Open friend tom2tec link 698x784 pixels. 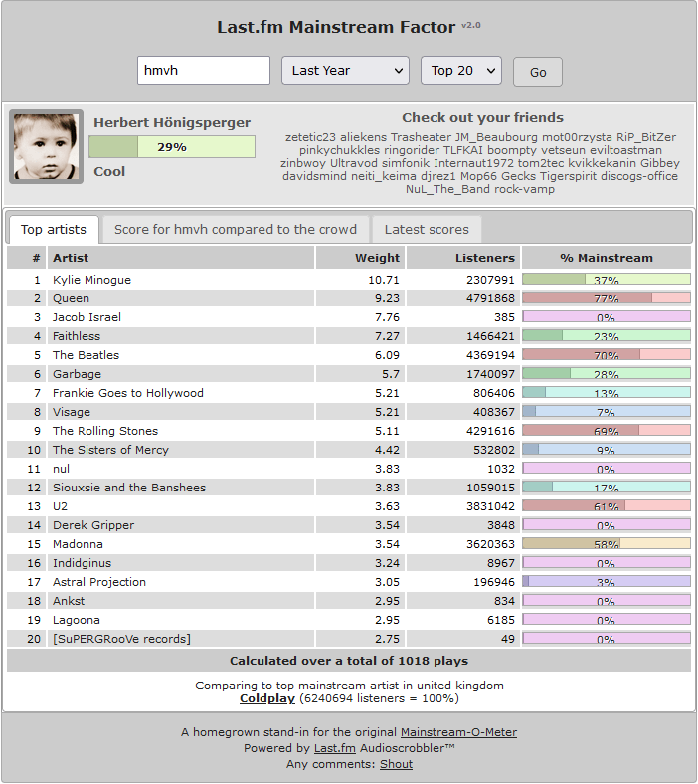coord(541,163)
